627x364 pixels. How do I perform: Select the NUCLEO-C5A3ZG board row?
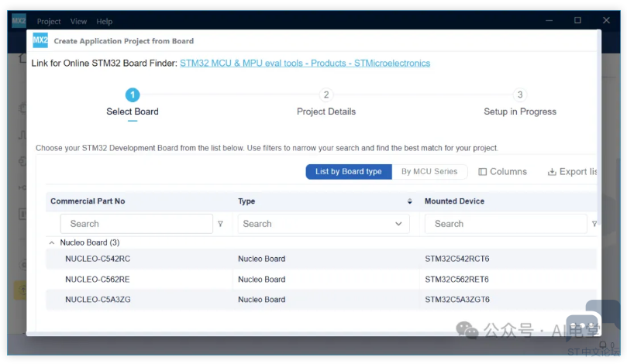(98, 300)
